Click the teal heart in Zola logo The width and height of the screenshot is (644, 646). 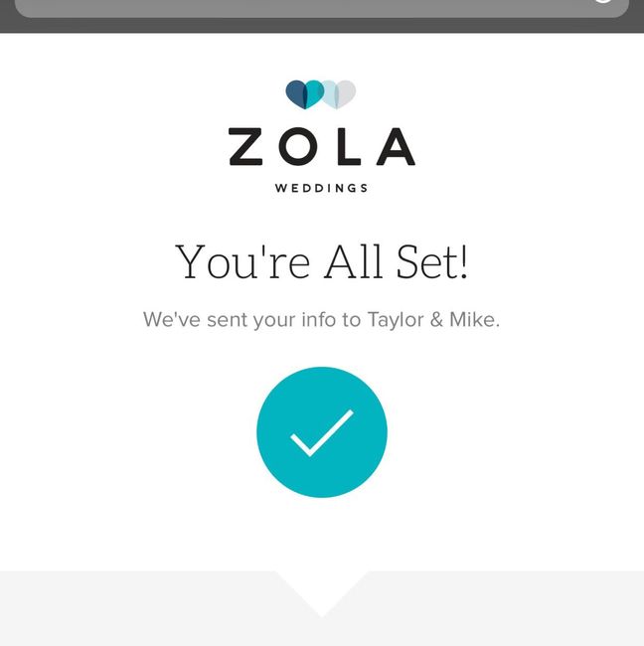(x=314, y=94)
